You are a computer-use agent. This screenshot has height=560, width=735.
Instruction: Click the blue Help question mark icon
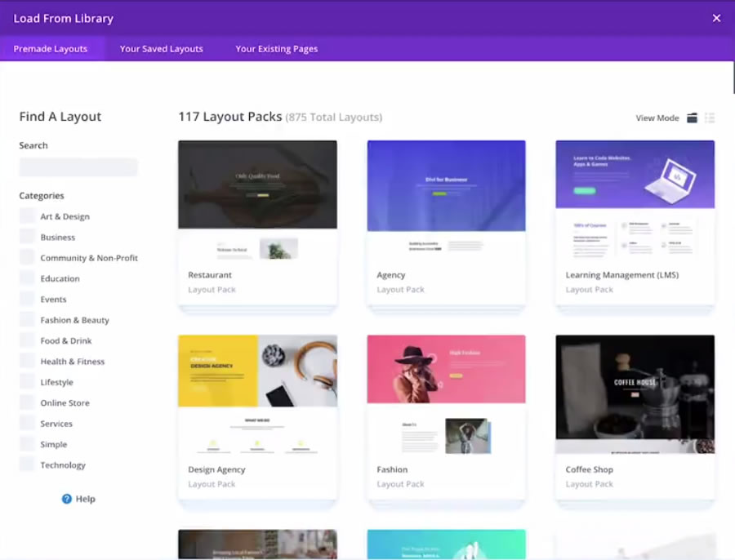tap(67, 499)
